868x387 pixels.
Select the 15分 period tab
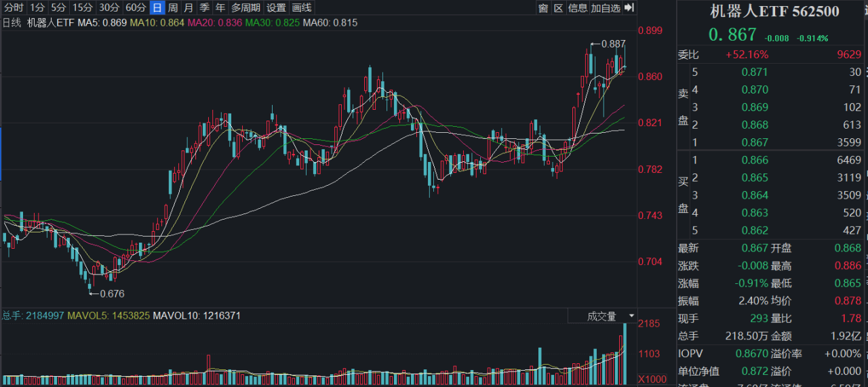coord(83,8)
